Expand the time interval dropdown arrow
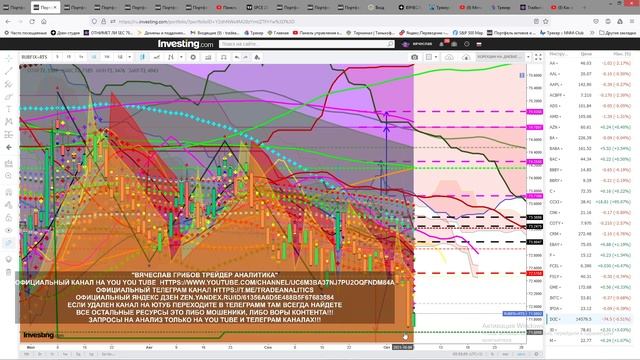Viewport: 640px width, 360px height. click(130, 57)
